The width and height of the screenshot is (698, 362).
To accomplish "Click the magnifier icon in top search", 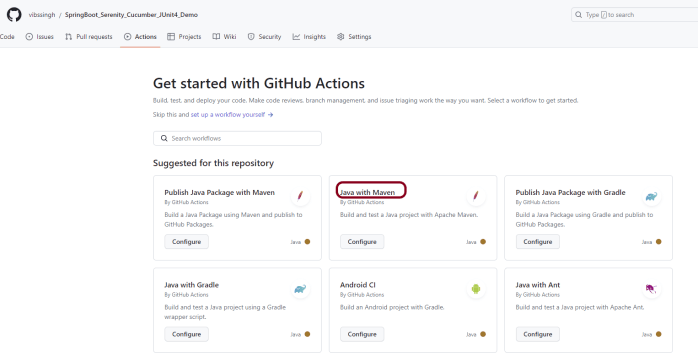I will click(578, 15).
